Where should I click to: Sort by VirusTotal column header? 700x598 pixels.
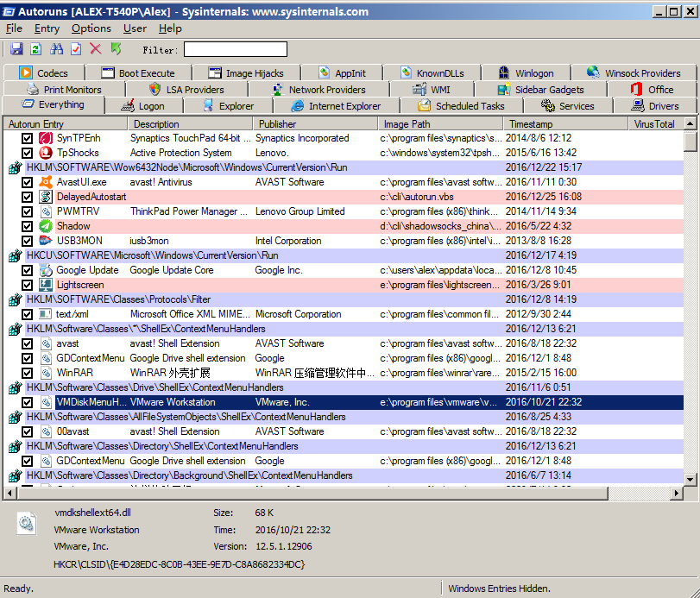pos(656,124)
